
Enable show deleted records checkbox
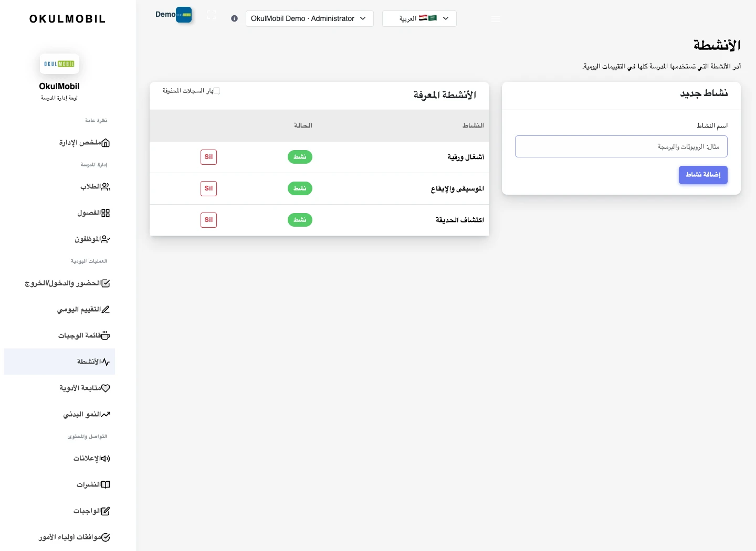coord(216,91)
